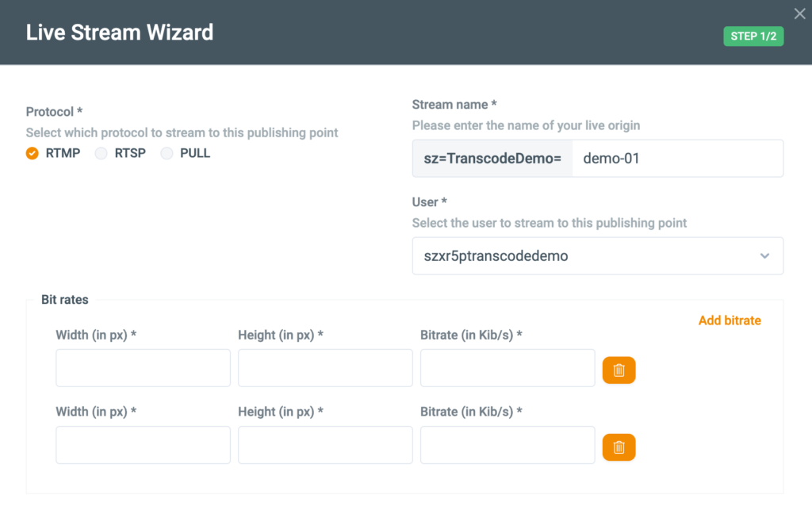
Task: Click the Live Stream Wizard title bar
Action: click(119, 33)
